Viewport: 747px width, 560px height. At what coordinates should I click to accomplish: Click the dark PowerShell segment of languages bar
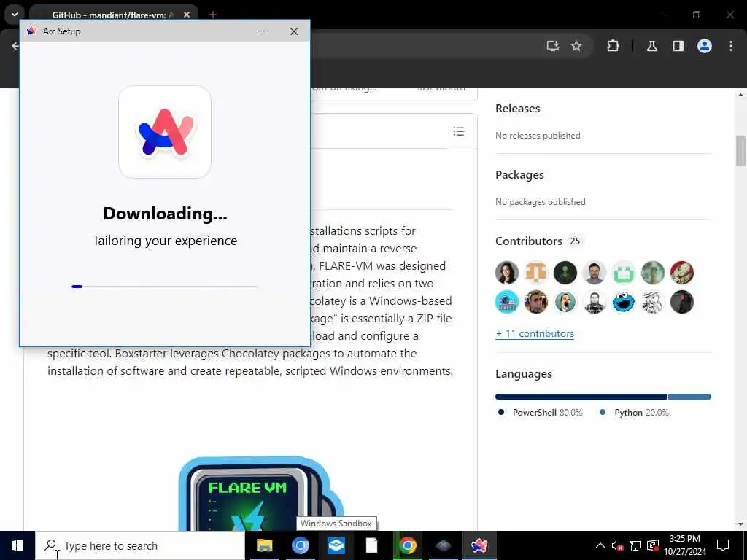(x=581, y=397)
